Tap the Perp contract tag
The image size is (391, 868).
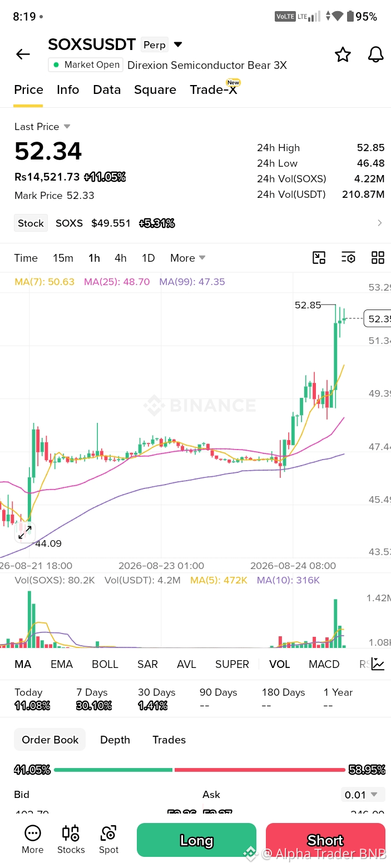[x=155, y=44]
